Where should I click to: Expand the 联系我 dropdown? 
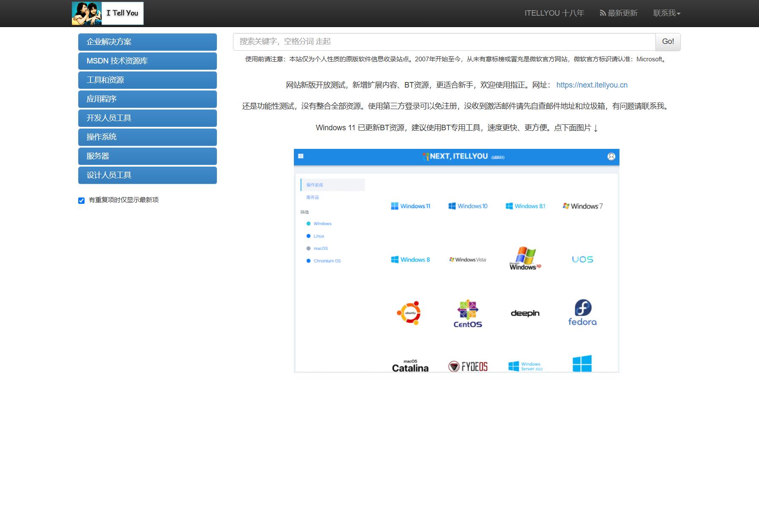[x=667, y=13]
